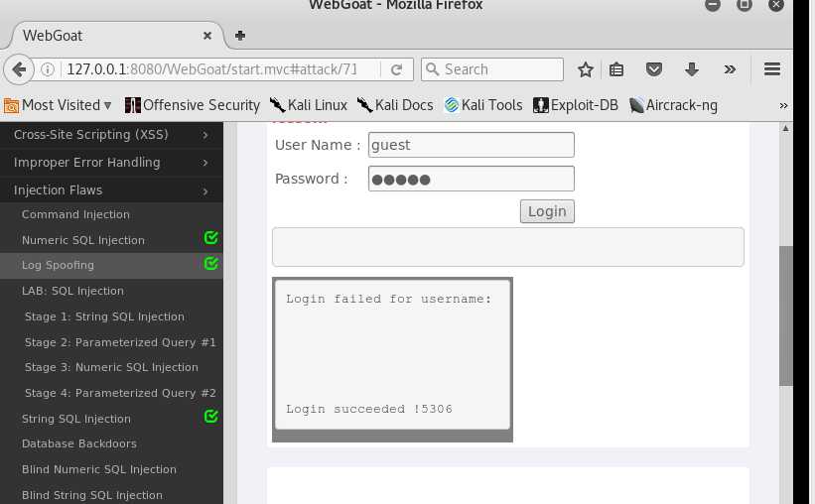This screenshot has width=815, height=504.
Task: Click completed checkmark beside Log Spoofing
Action: pos(210,264)
